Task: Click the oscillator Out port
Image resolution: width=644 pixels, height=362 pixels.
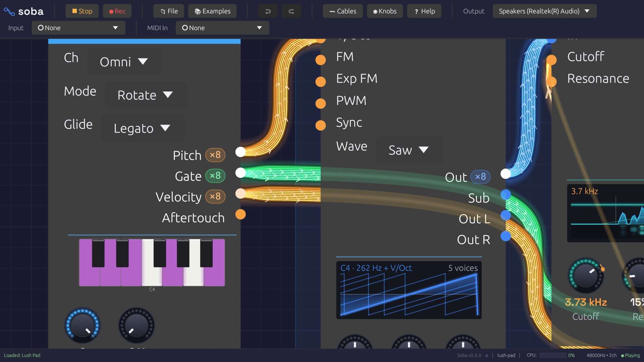Action: 505,174
